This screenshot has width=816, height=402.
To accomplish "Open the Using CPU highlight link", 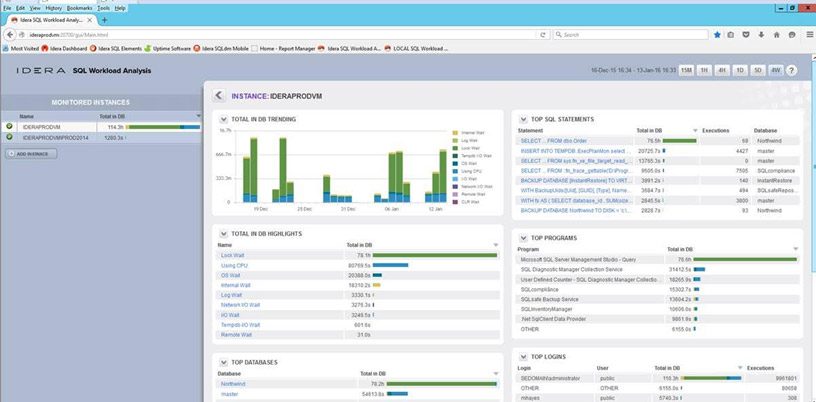I will click(234, 266).
